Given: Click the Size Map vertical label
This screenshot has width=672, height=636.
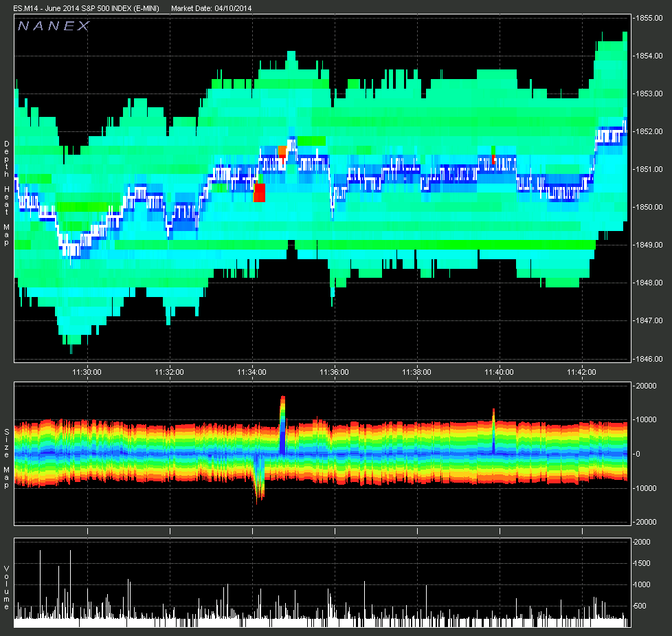Looking at the screenshot, I should pos(6,458).
